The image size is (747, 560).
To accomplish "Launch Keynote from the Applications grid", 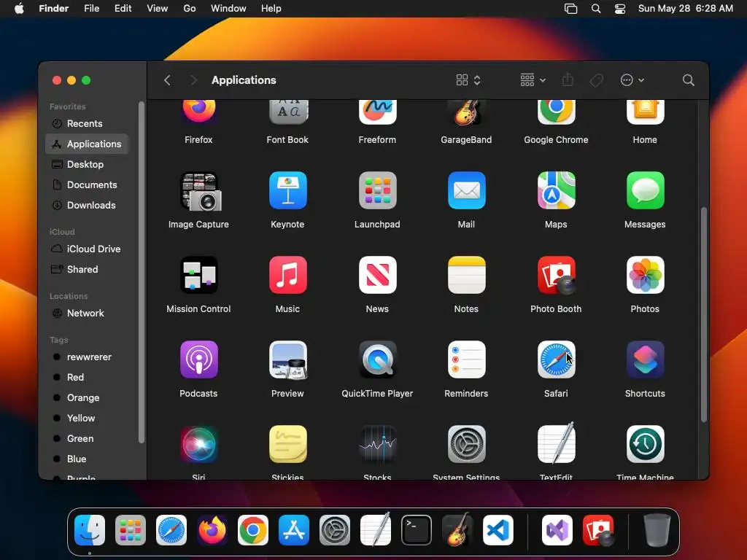I will [287, 190].
